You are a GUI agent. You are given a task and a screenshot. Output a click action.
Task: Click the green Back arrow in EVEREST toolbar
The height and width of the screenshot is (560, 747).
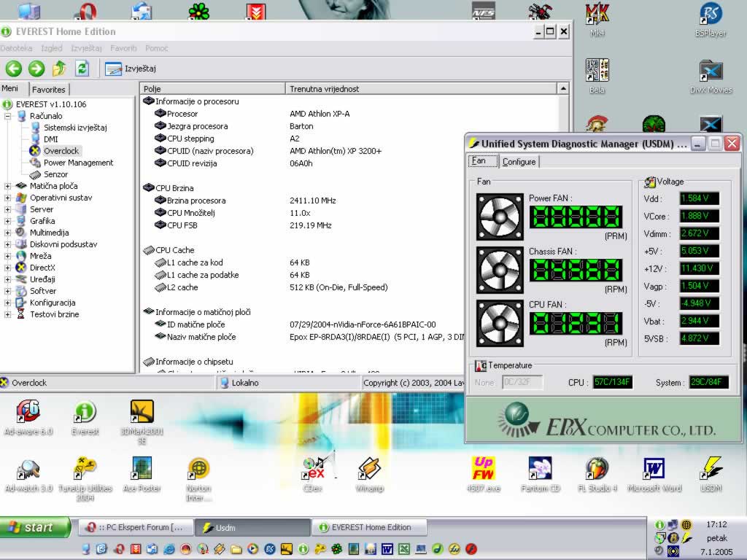click(13, 69)
